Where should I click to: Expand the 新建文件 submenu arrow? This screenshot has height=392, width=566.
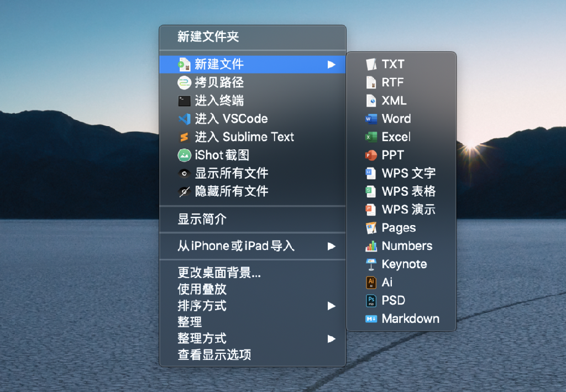[x=332, y=65]
